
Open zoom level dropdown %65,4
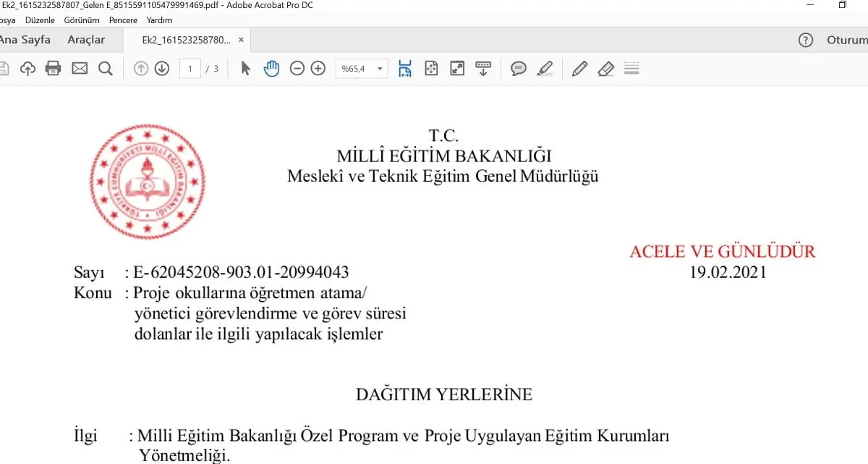[x=362, y=69]
